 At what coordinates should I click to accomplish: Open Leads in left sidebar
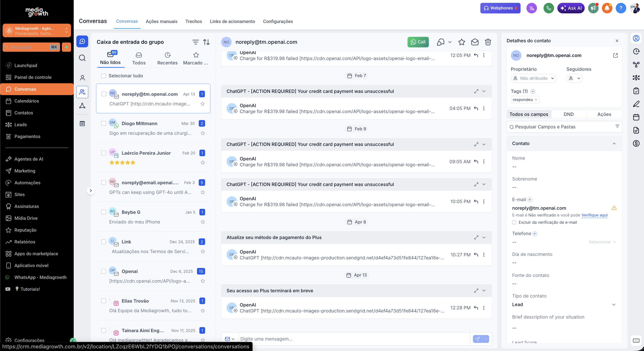tap(37, 125)
